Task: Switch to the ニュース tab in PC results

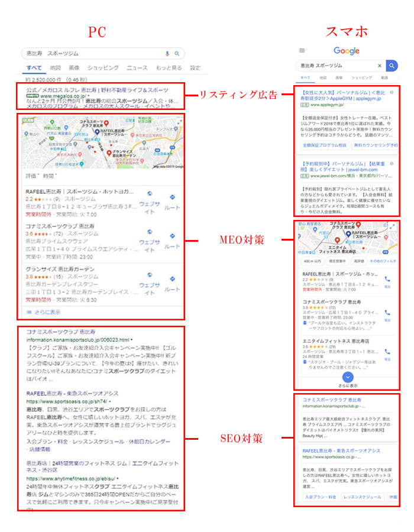Action: pyautogui.click(x=137, y=68)
